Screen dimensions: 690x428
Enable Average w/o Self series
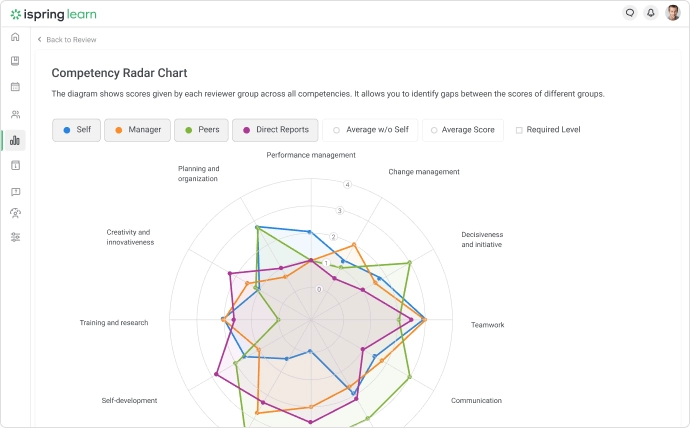(371, 130)
